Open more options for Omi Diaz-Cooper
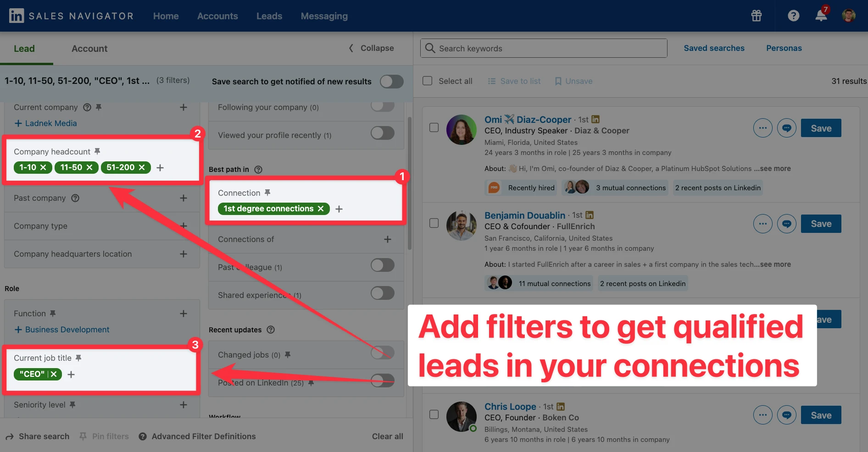 coord(763,128)
